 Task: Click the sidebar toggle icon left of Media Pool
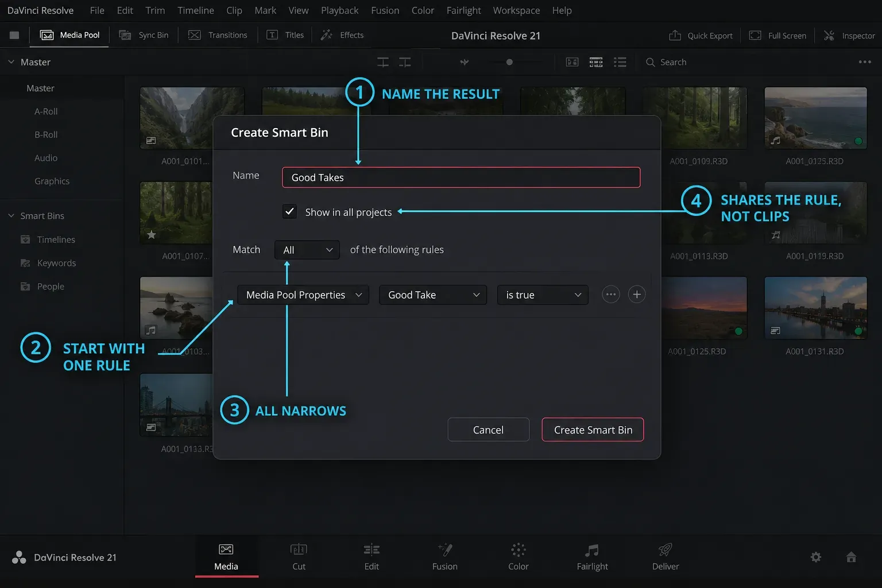click(14, 35)
